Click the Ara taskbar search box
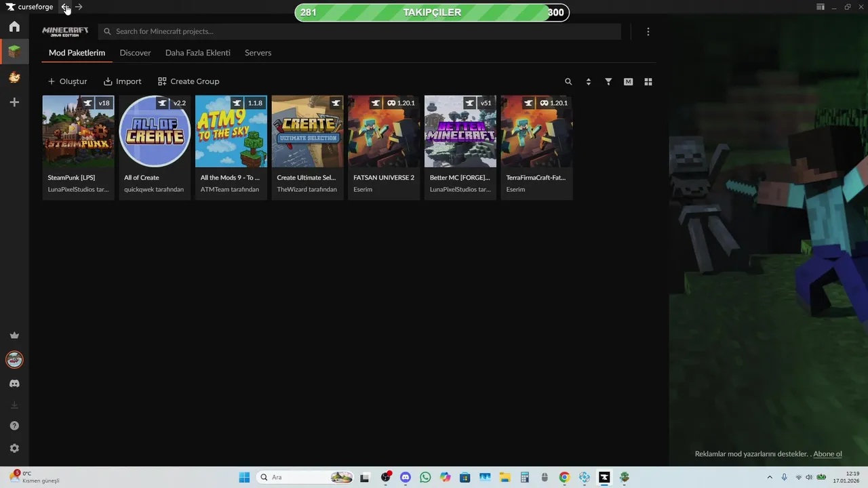The image size is (868, 488). click(x=306, y=477)
